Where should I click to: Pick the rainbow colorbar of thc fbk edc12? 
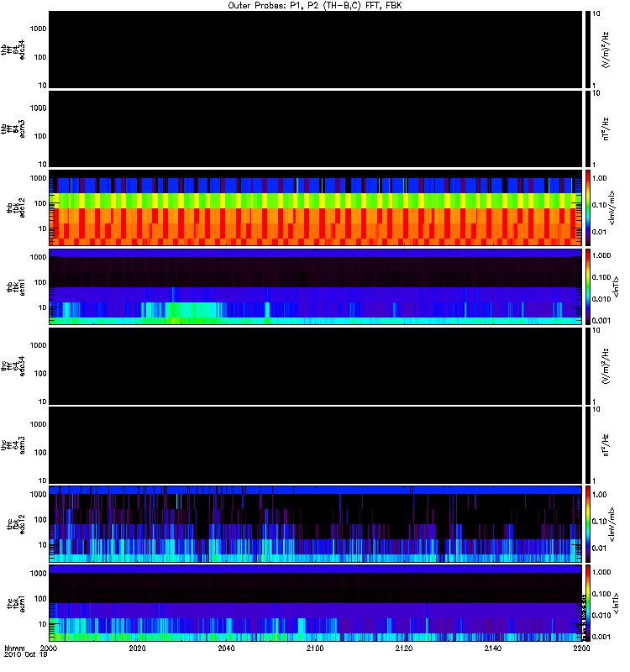pyautogui.click(x=587, y=524)
